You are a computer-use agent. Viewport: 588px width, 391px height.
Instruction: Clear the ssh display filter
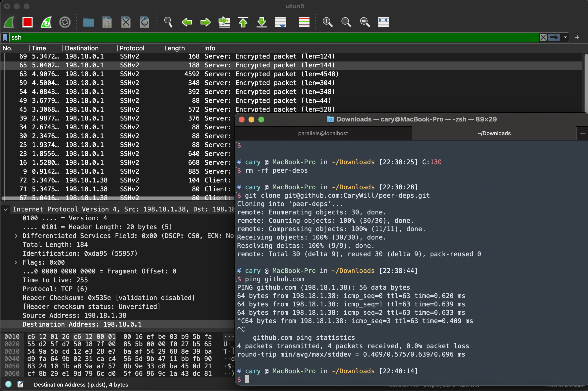point(543,37)
